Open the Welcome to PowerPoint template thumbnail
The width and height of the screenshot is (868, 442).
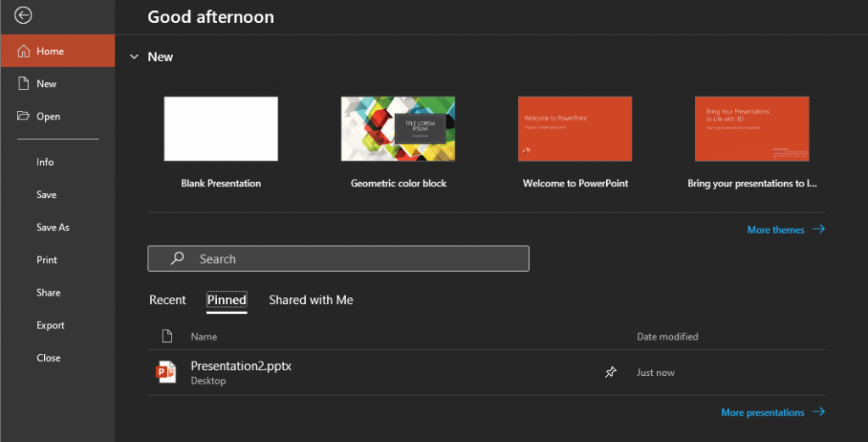(576, 129)
